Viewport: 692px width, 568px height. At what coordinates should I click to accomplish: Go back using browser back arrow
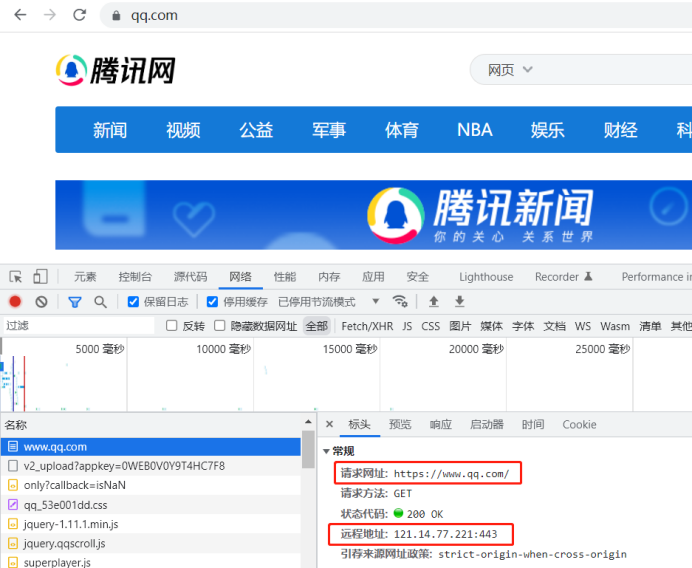coord(20,15)
